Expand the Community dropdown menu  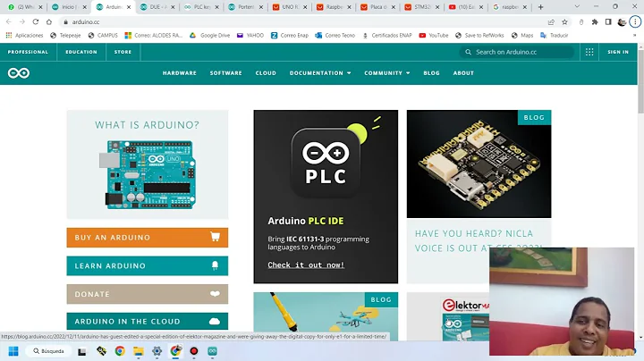[387, 73]
